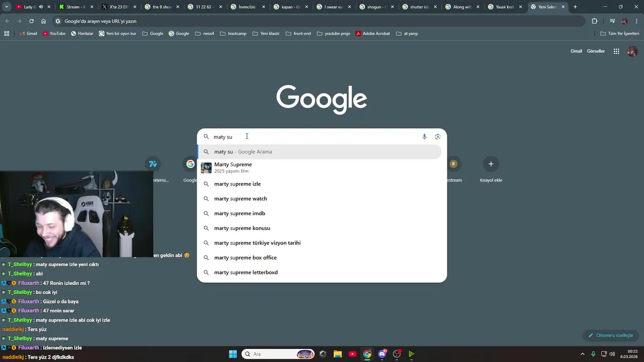Open the Marty Supreme 2025 film thumbnail
This screenshot has height=362, width=644.
pos(206,168)
